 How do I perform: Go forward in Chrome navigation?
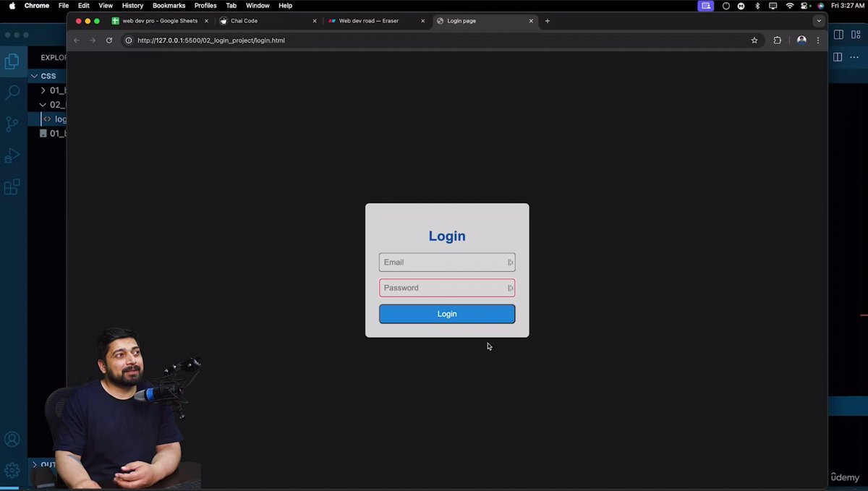point(93,40)
